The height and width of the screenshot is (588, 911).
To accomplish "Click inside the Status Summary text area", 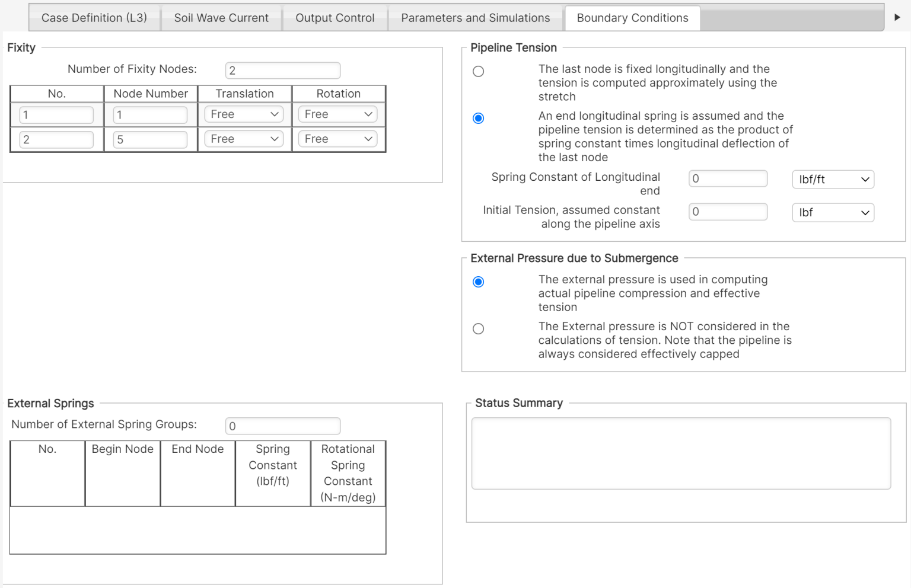I will (x=680, y=453).
